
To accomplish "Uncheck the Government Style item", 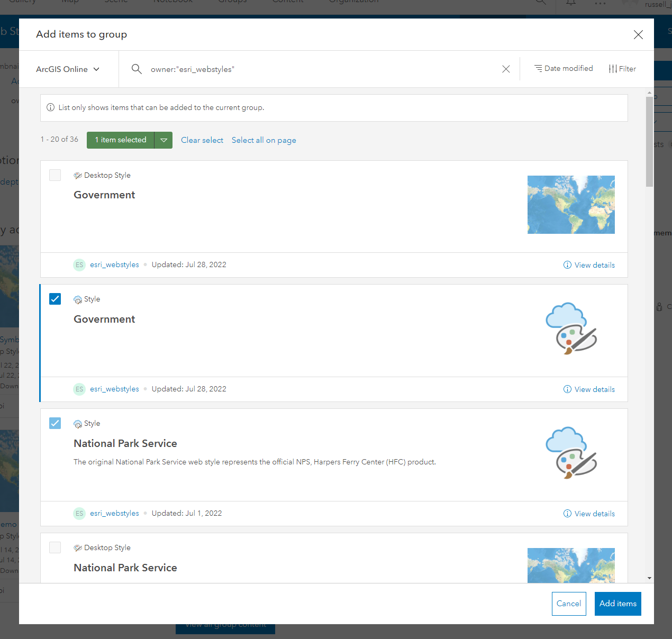I will [x=55, y=299].
